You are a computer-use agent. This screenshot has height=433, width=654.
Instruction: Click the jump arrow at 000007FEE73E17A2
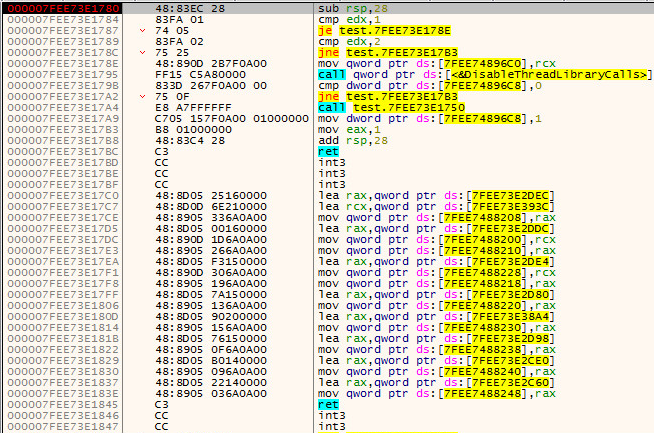pyautogui.click(x=143, y=96)
